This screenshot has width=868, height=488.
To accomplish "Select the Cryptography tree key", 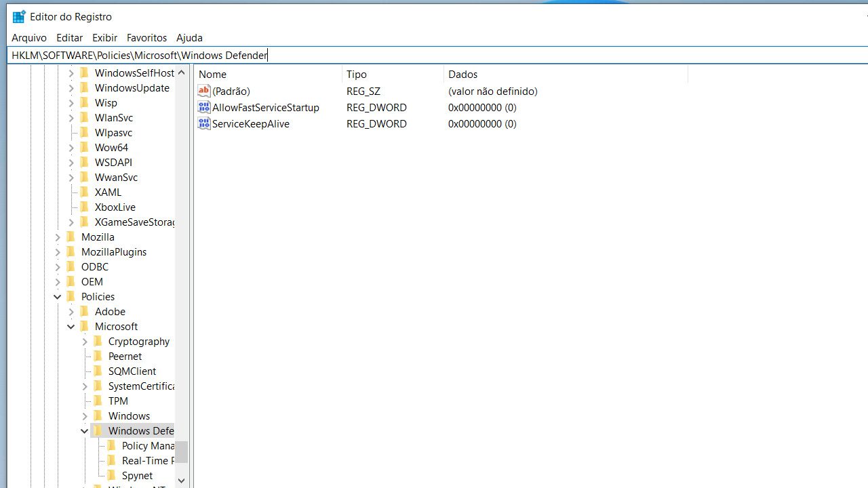I will (139, 341).
